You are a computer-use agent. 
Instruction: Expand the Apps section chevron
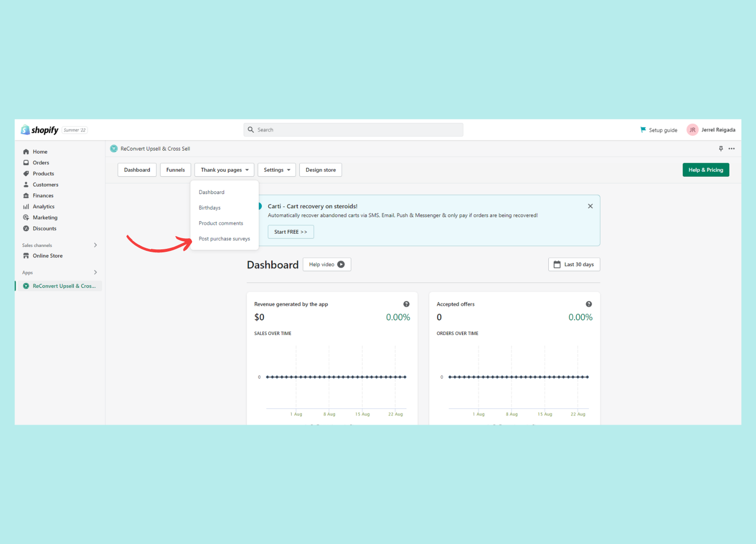pyautogui.click(x=95, y=273)
